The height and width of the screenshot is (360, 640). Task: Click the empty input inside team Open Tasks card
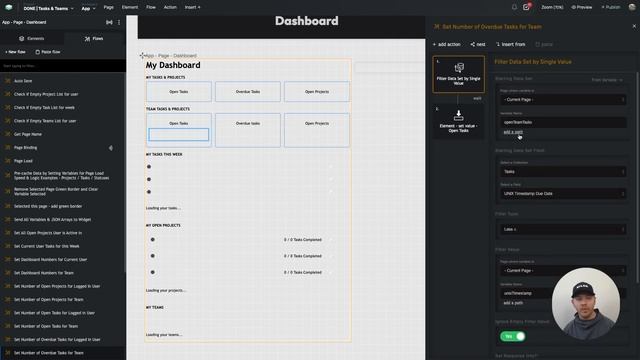coord(179,135)
